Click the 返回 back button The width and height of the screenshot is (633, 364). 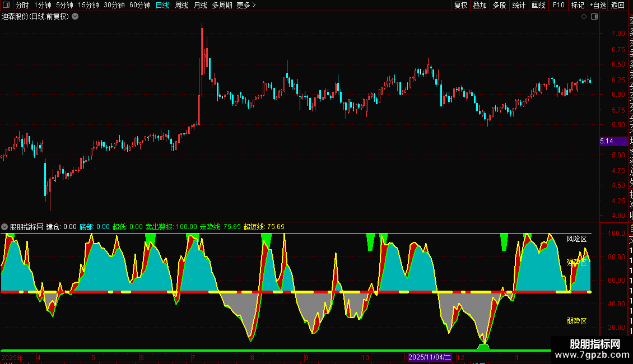tap(618, 5)
